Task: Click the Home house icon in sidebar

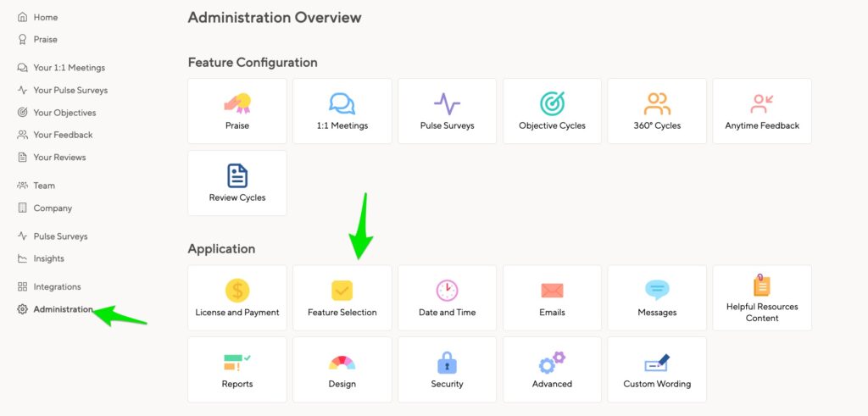Action: [22, 17]
